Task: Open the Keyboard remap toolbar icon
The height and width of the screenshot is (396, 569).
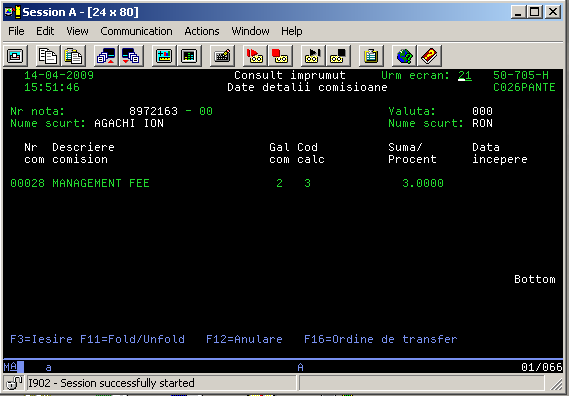Action: click(222, 56)
